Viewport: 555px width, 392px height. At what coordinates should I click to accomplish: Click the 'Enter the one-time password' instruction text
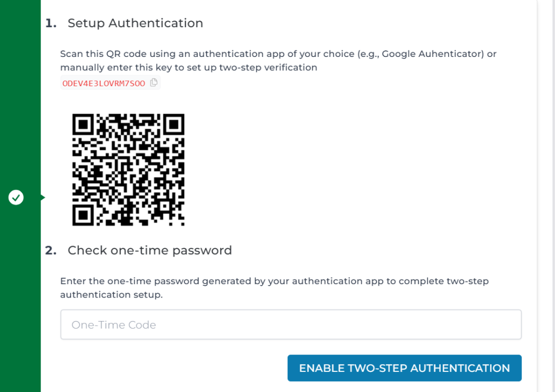click(274, 281)
